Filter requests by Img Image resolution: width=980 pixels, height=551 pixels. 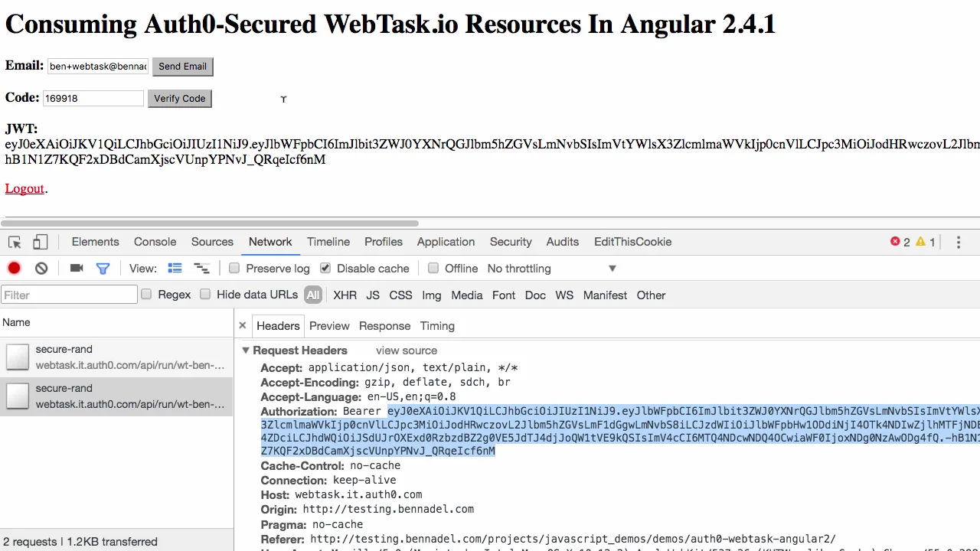(432, 295)
